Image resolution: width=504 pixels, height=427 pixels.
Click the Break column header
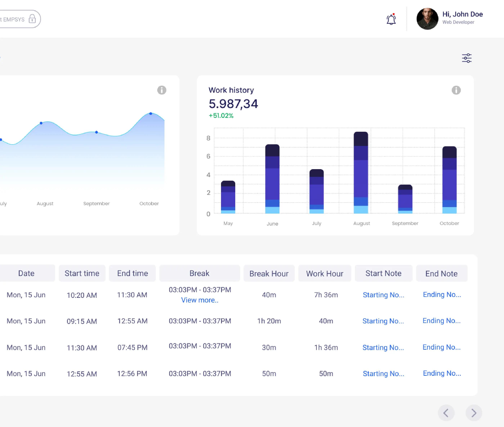(199, 273)
